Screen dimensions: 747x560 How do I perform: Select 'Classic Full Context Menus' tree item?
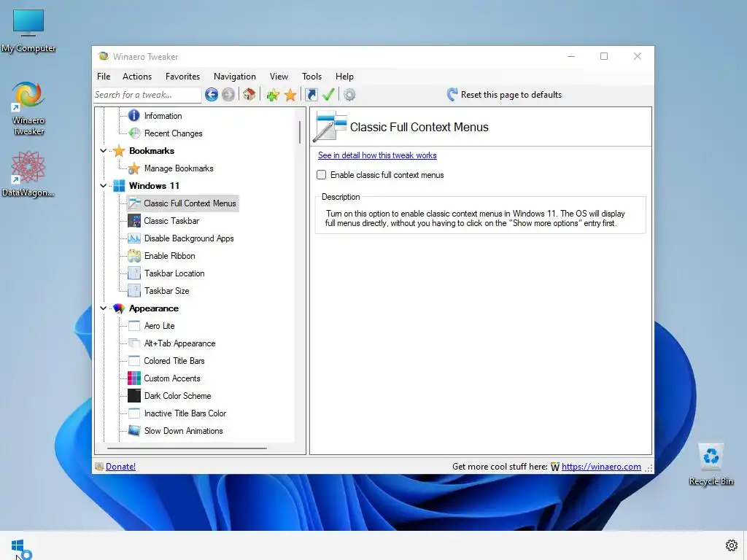(x=190, y=203)
